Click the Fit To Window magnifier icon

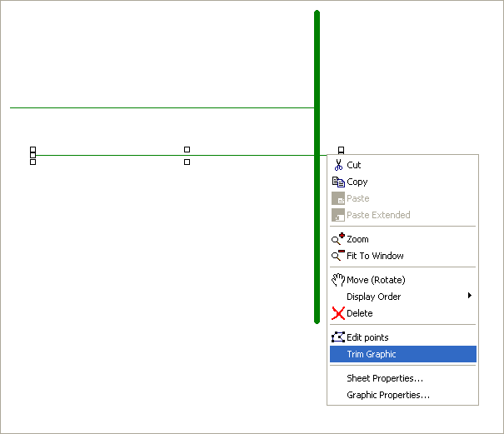tap(338, 256)
